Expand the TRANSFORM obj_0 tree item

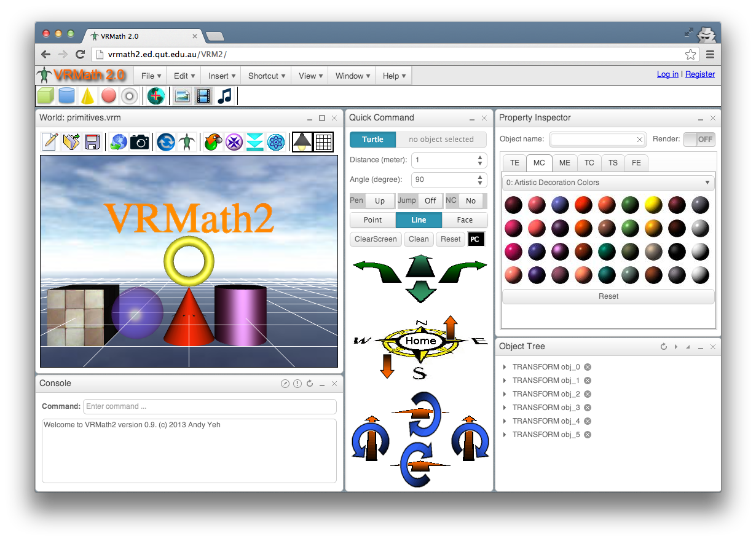click(x=505, y=366)
